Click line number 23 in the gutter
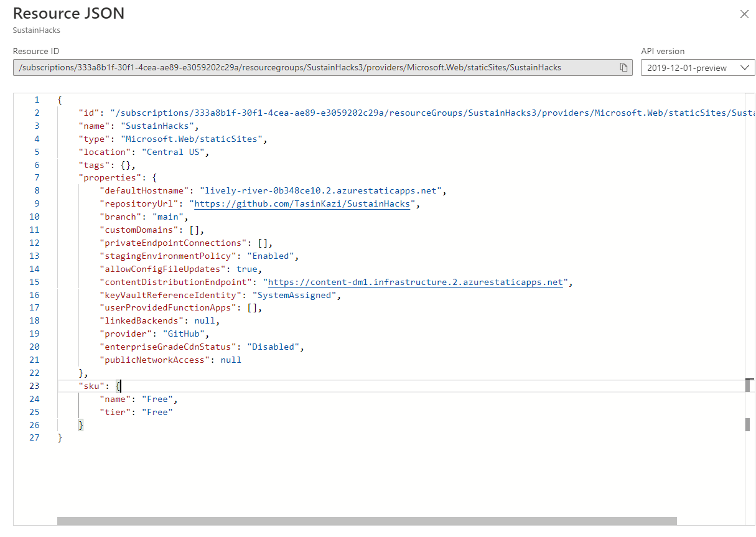Image resolution: width=756 pixels, height=537 pixels. pos(34,386)
